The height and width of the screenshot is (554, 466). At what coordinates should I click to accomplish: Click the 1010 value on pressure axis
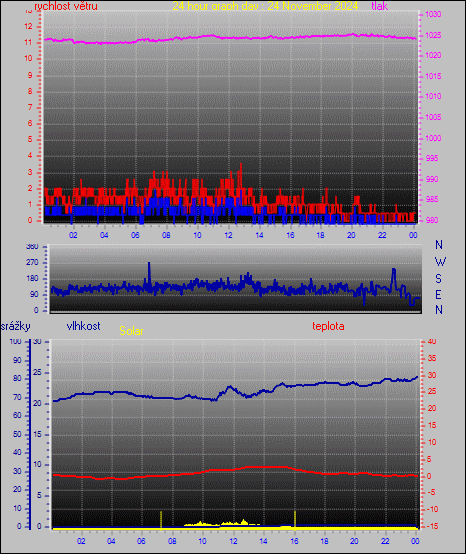pos(433,96)
